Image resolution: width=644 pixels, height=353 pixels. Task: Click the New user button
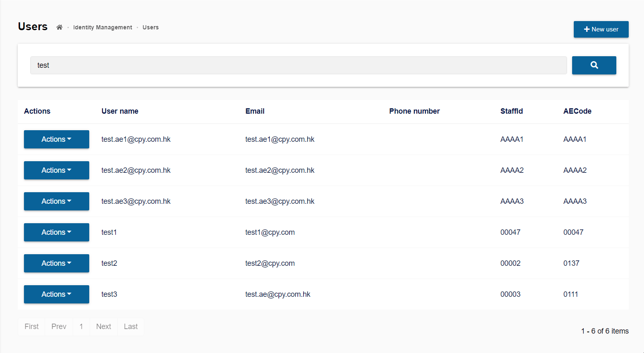click(601, 29)
